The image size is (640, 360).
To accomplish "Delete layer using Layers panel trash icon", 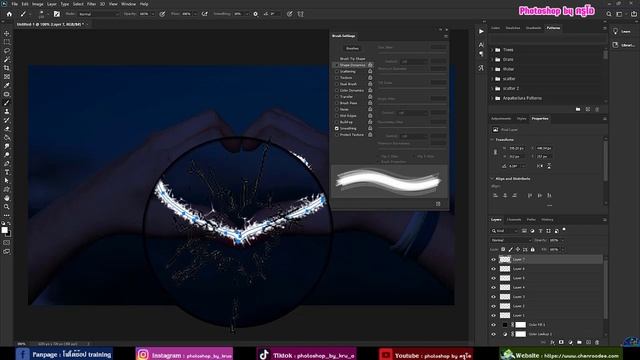I will click(597, 342).
